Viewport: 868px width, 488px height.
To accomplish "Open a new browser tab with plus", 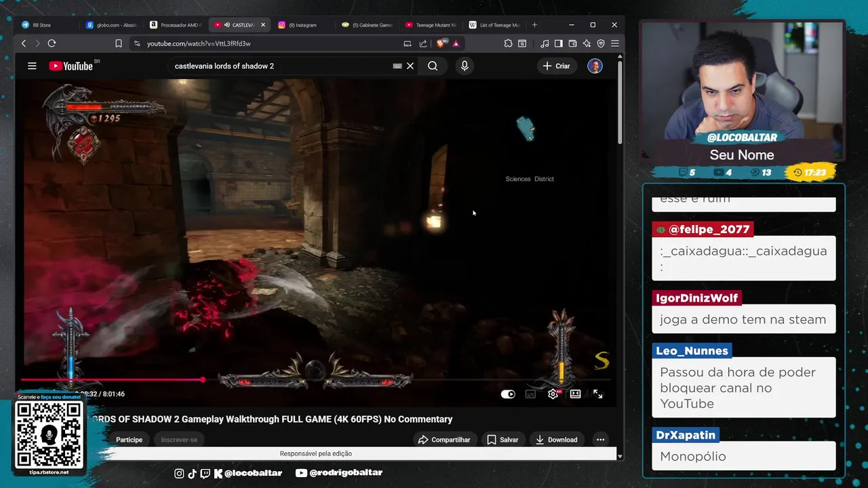I will click(534, 25).
